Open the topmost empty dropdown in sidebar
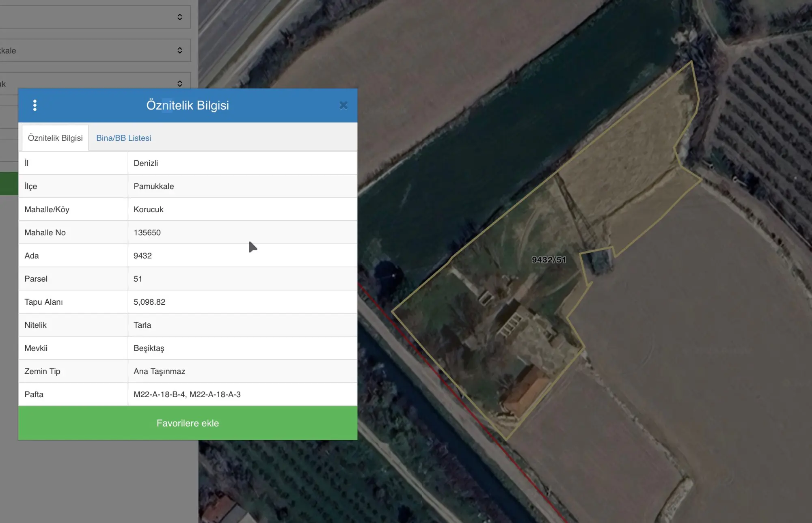812x523 pixels. click(95, 17)
